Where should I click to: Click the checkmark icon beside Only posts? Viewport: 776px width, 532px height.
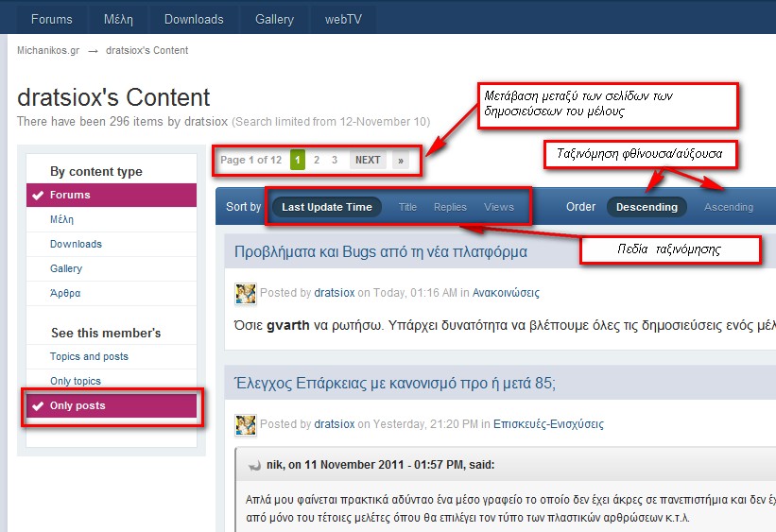pos(38,405)
